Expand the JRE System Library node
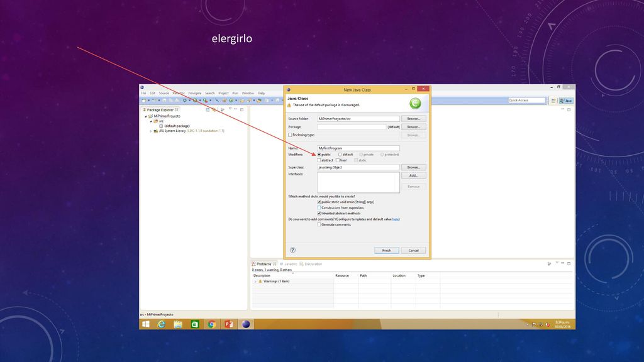 click(x=151, y=131)
